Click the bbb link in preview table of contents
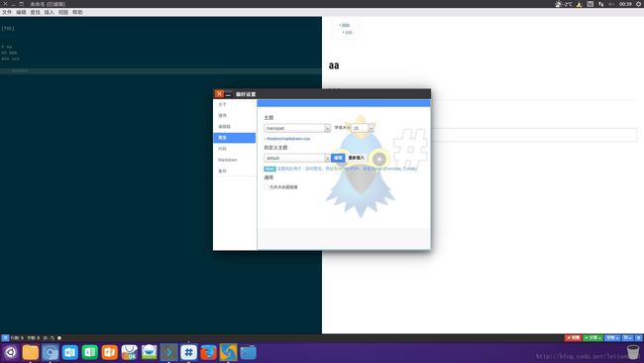644x363 pixels. [x=346, y=25]
